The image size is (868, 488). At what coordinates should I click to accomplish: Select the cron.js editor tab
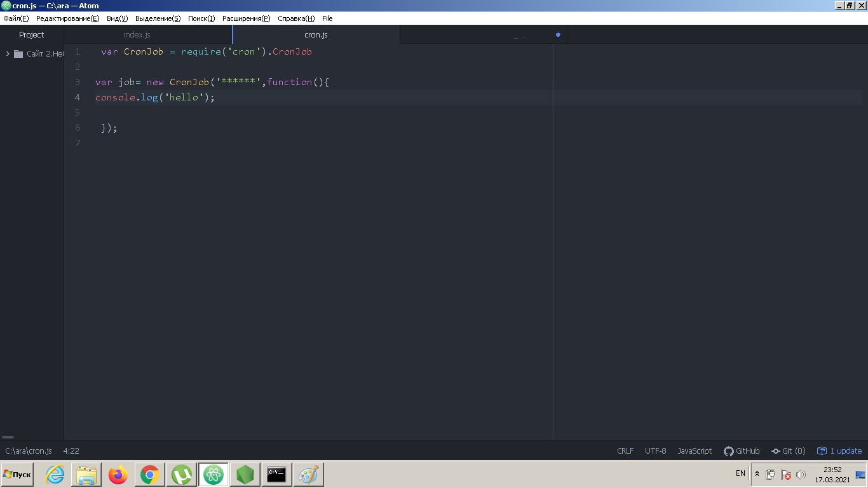[x=316, y=35]
